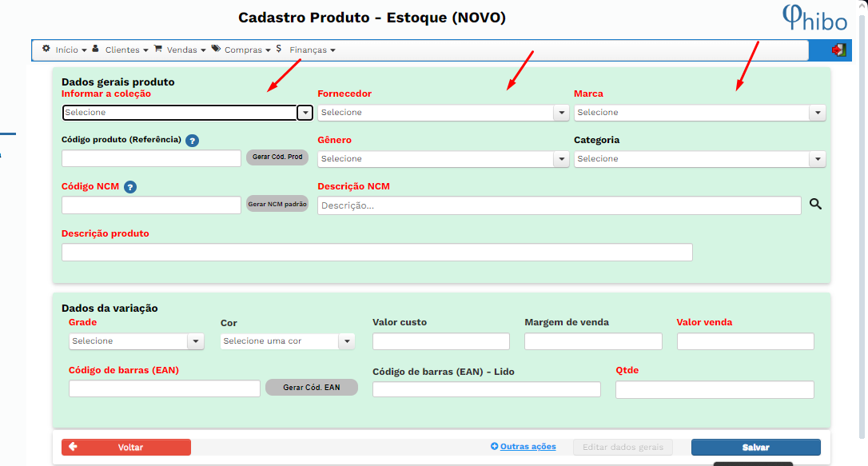Open the Gênero select list
Image resolution: width=868 pixels, height=466 pixels.
443,159
